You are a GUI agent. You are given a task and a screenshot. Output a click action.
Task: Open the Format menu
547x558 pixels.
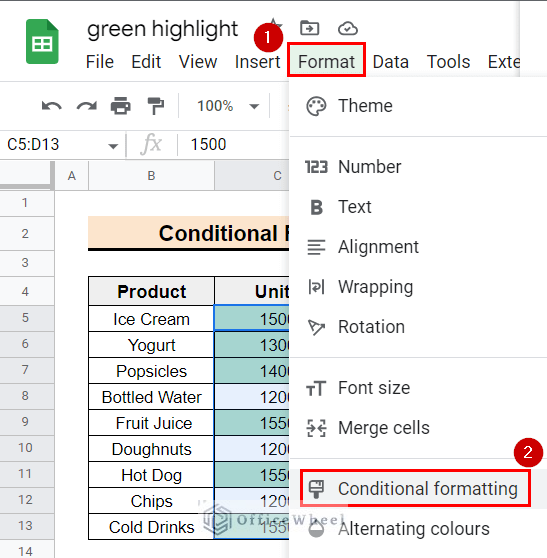coord(326,61)
